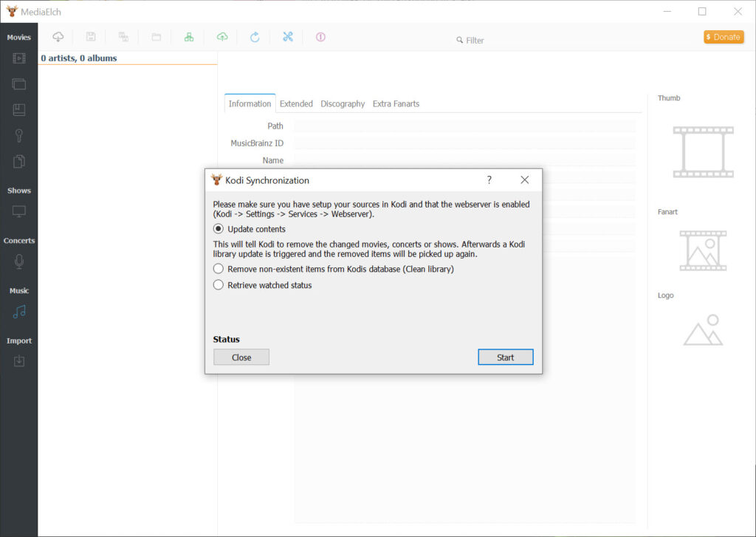Click the pink about info toolbar icon
756x537 pixels.
point(320,37)
